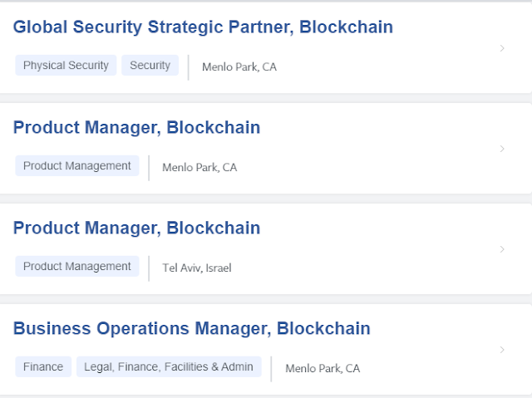Select the Finance tag
532x398 pixels.
[x=43, y=367]
